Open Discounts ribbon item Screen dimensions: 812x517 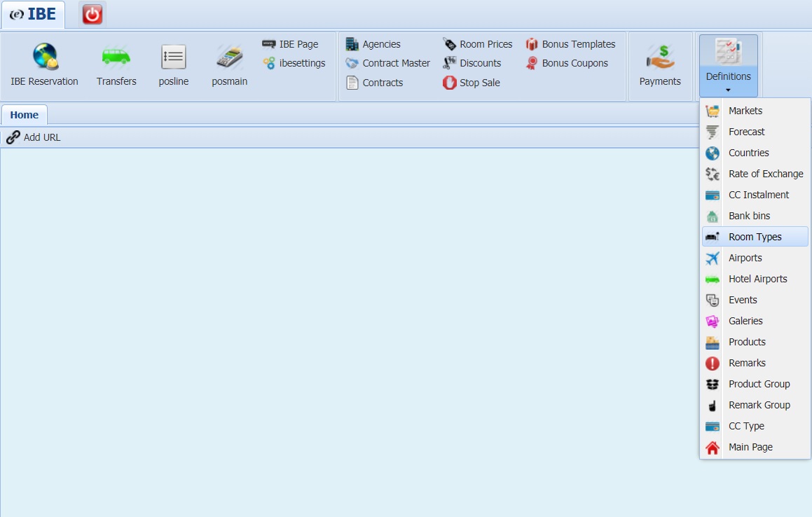point(472,63)
